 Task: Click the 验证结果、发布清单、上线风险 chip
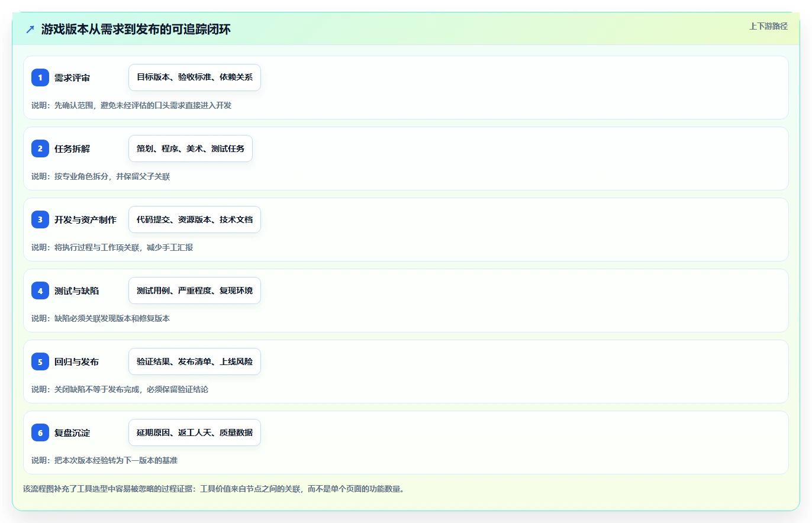pyautogui.click(x=195, y=361)
